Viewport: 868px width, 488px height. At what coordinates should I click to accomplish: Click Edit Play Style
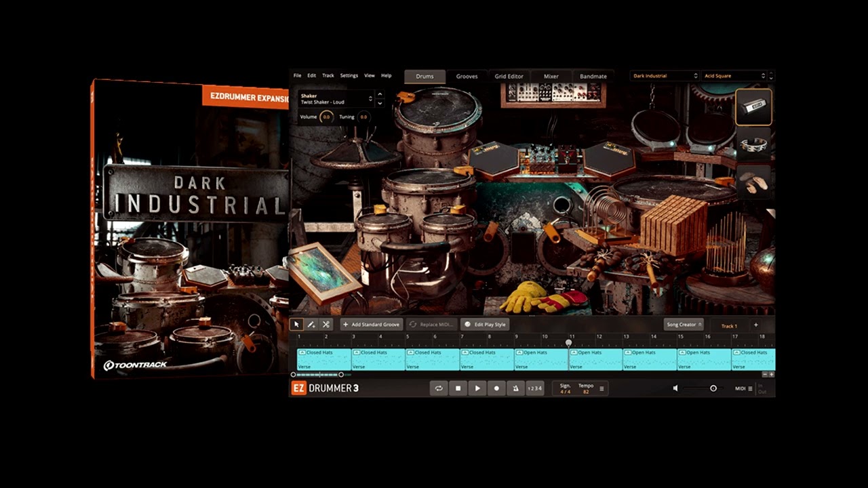pyautogui.click(x=486, y=325)
